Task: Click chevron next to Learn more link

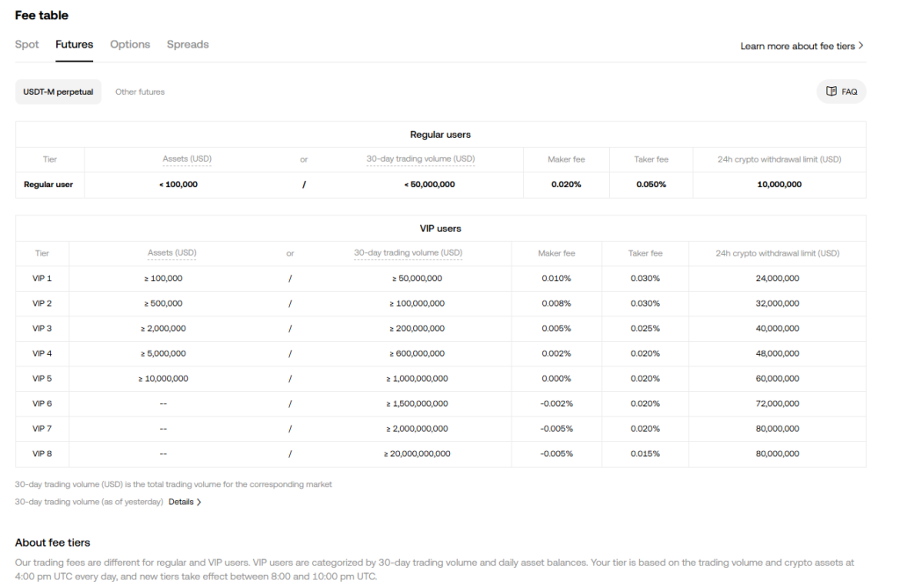Action: (x=861, y=46)
